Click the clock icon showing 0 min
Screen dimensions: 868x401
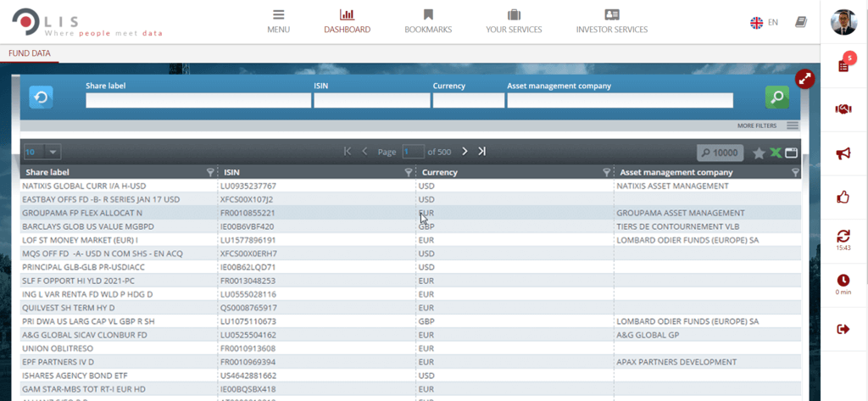point(843,280)
